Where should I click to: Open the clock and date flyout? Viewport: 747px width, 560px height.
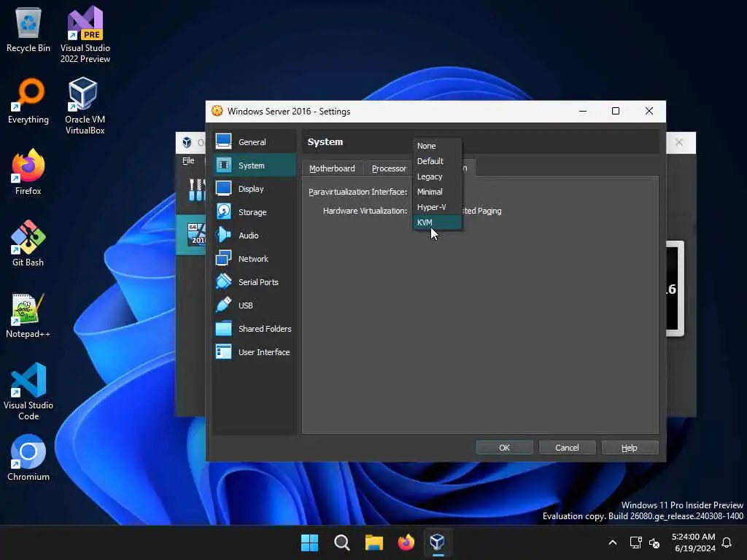pyautogui.click(x=693, y=542)
